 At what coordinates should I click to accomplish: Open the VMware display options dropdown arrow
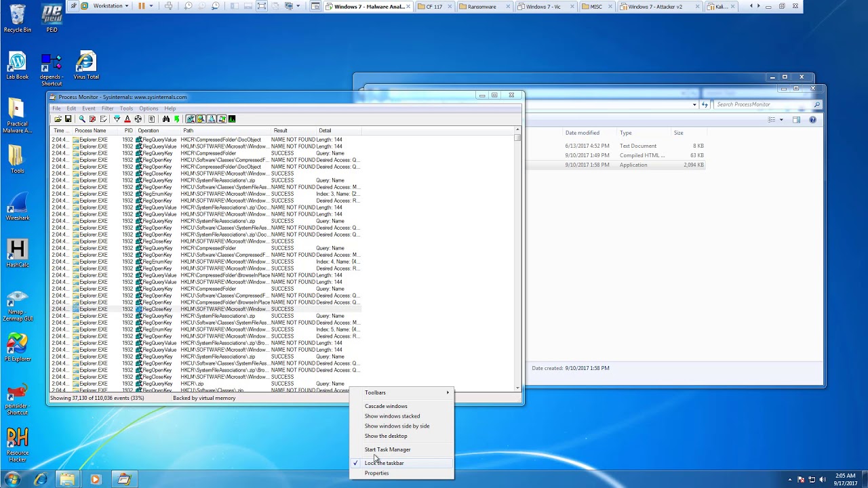click(298, 6)
